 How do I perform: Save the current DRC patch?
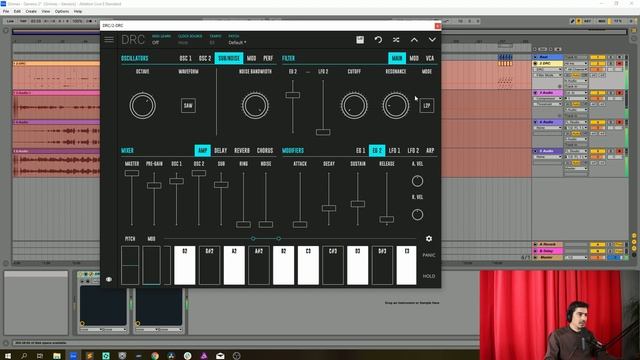tap(360, 40)
